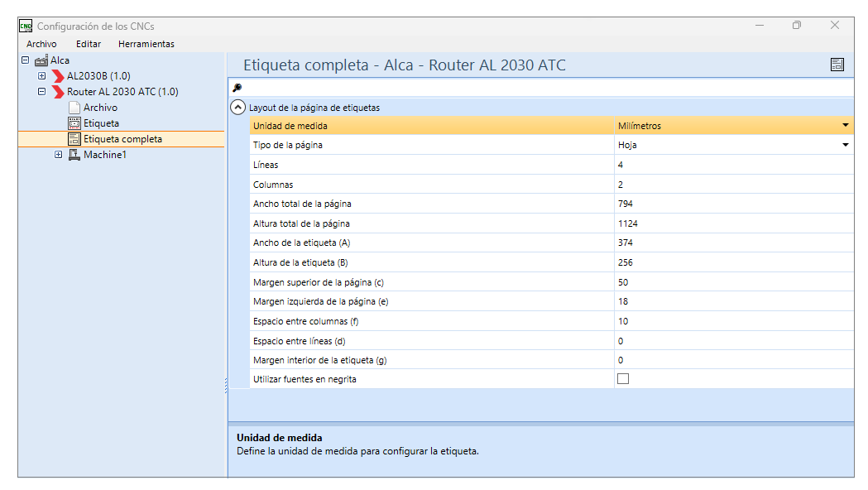Screen dimensions: 868x490
Task: Open the Tipo de la página dropdown arrow
Action: pos(846,145)
